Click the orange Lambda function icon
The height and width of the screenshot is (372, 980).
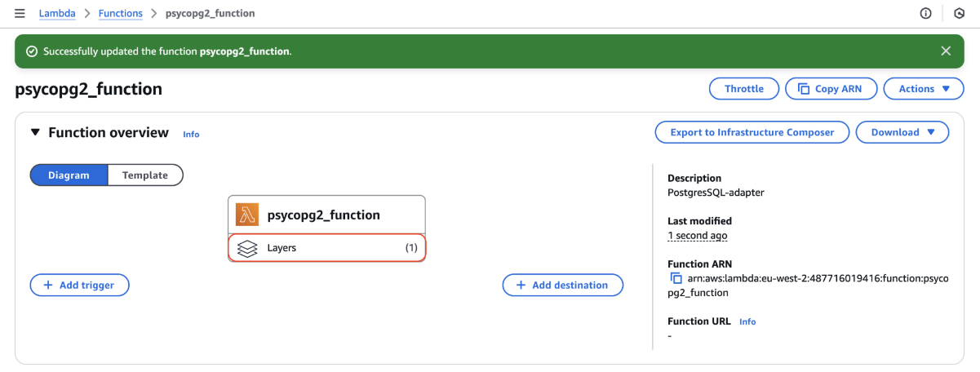click(247, 215)
